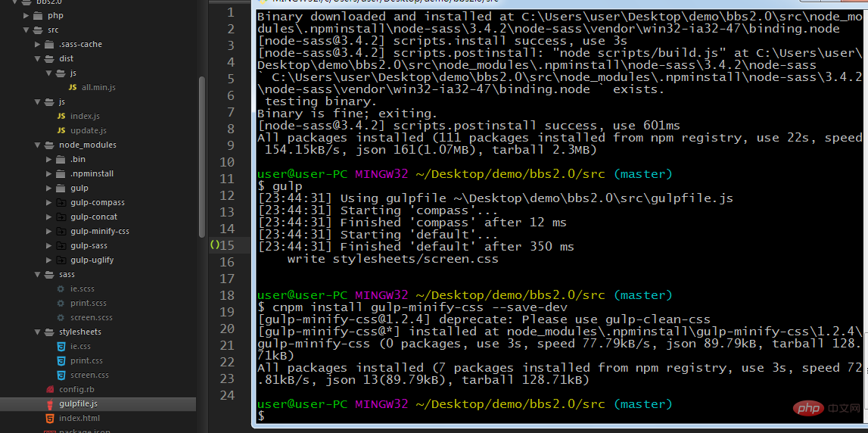The width and height of the screenshot is (868, 433).
Task: Select the screen.css CSS icon
Action: pos(61,375)
